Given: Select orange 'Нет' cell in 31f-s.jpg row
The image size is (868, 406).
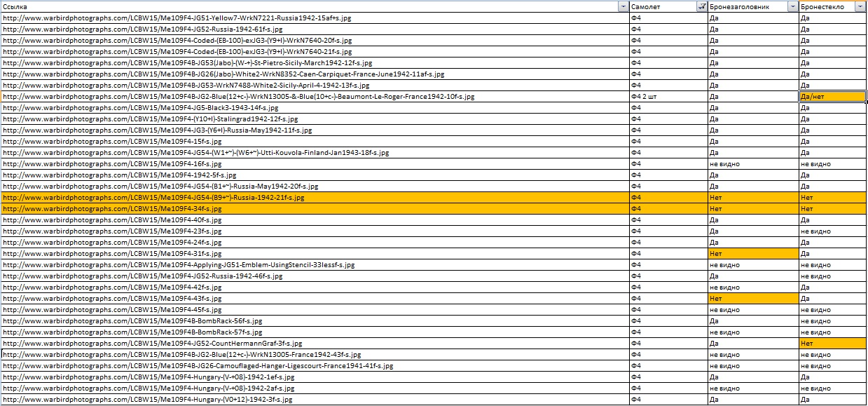Looking at the screenshot, I should coord(753,253).
